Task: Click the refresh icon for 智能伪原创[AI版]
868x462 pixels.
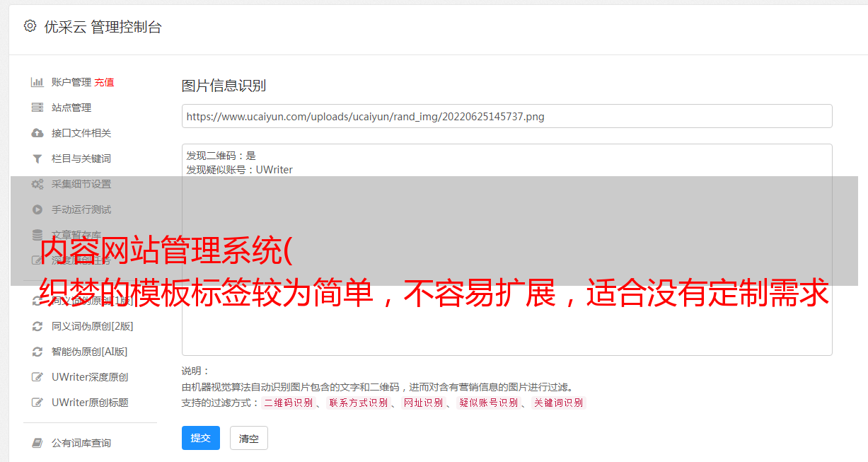Action: click(37, 352)
